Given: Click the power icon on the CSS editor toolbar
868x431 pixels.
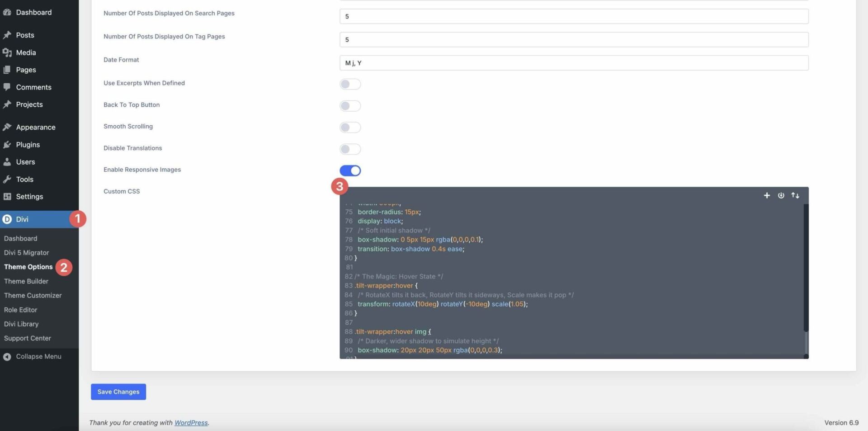Looking at the screenshot, I should (781, 195).
